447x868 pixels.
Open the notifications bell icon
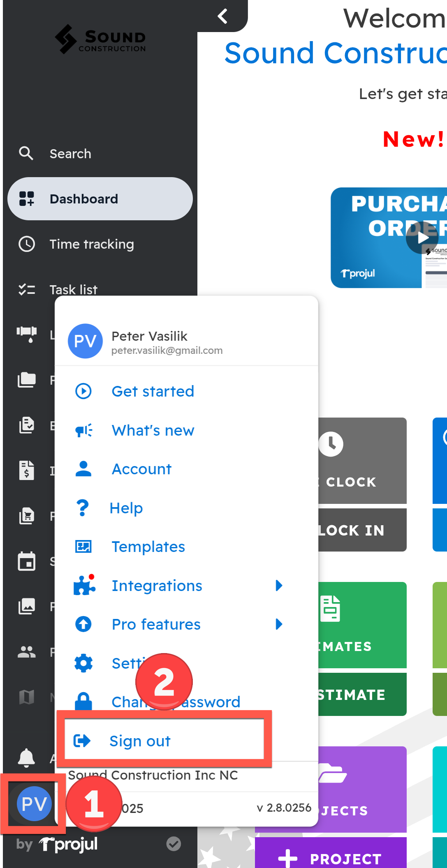[x=26, y=757]
